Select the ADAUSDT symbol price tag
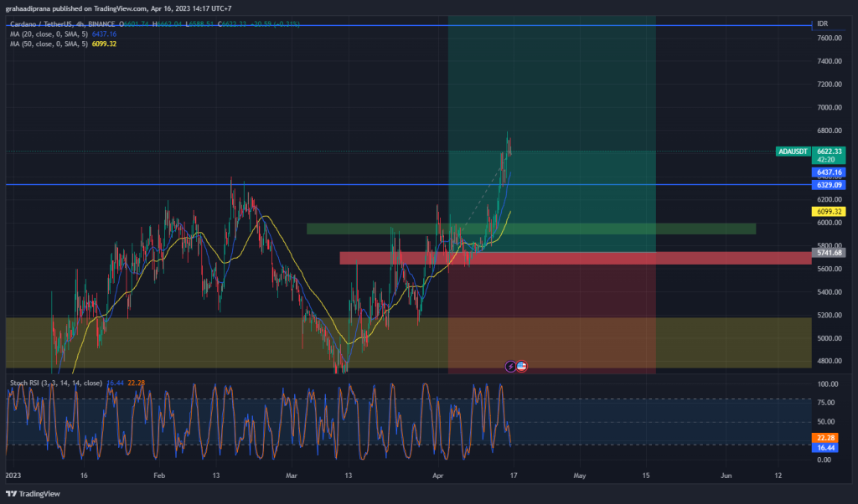 793,152
